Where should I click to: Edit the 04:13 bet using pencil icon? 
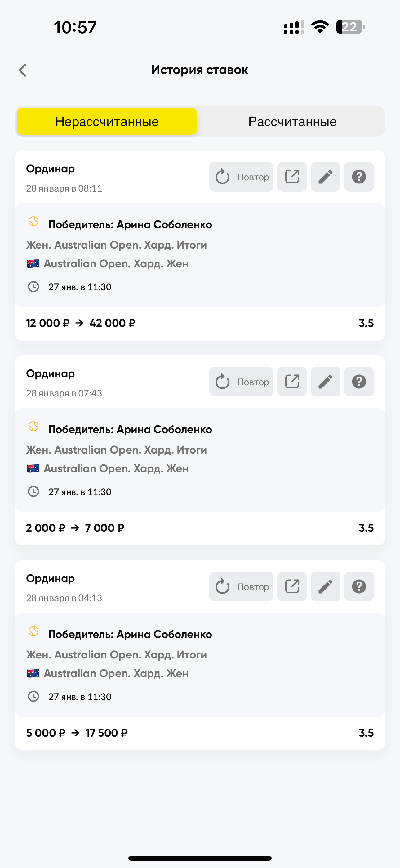coord(325,587)
